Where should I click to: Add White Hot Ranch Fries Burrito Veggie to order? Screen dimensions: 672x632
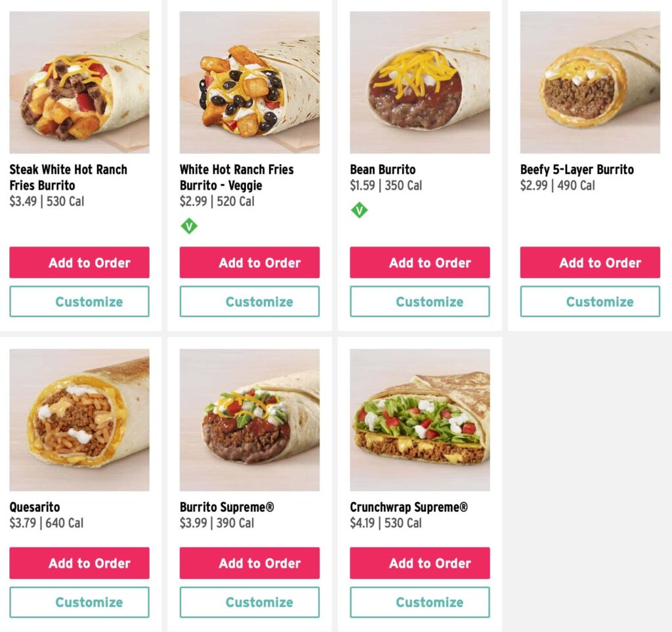(x=249, y=263)
